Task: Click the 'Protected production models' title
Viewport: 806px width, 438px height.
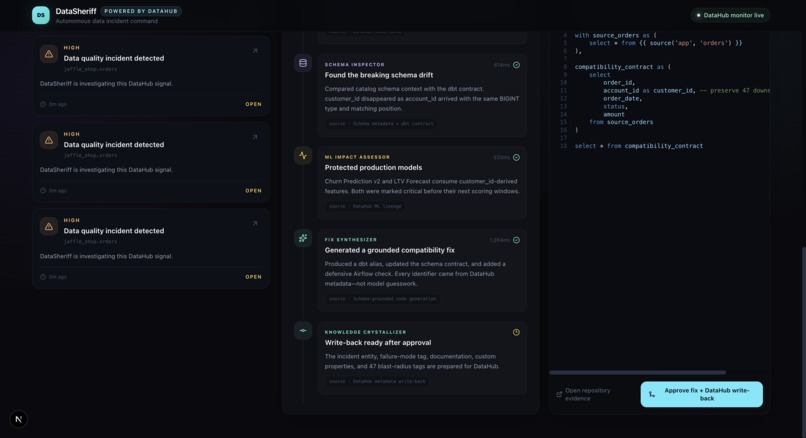Action: [x=373, y=168]
